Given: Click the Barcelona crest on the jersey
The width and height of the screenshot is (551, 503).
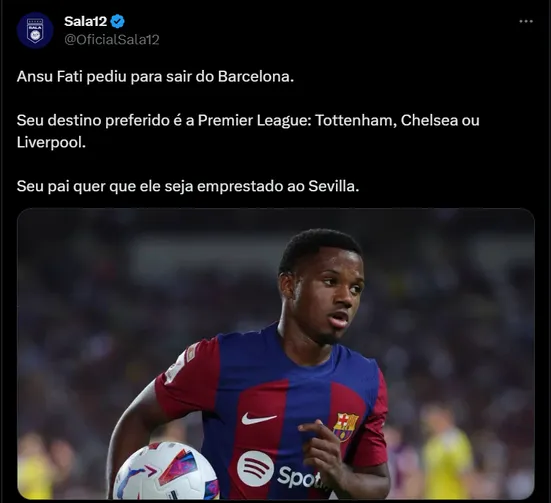Looking at the screenshot, I should [x=346, y=427].
